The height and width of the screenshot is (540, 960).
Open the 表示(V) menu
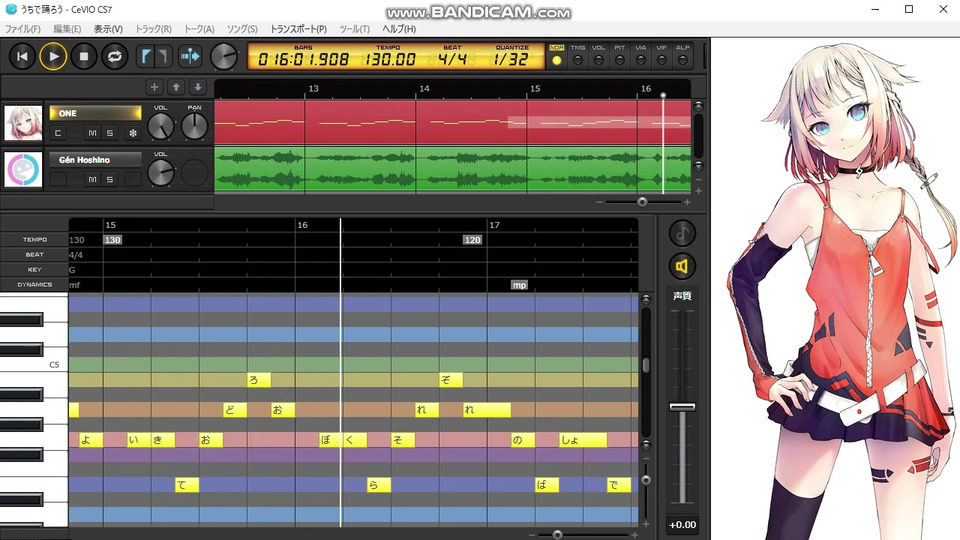click(x=108, y=29)
